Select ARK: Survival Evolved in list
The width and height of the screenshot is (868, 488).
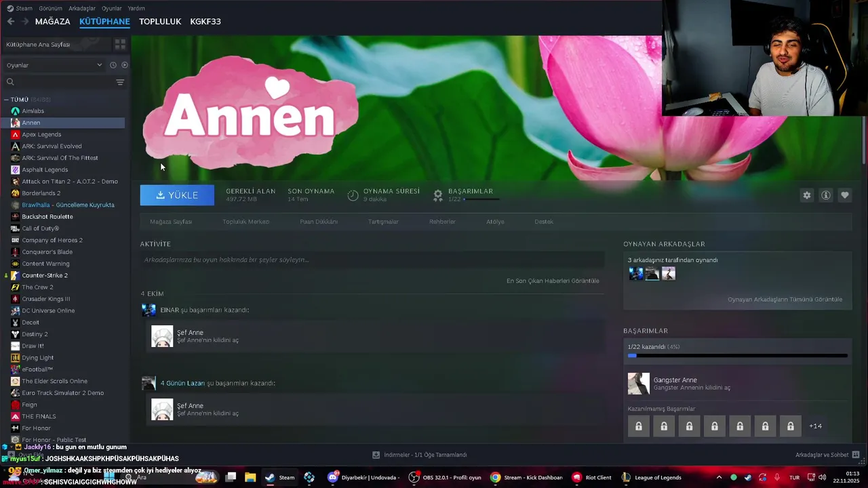coord(52,146)
